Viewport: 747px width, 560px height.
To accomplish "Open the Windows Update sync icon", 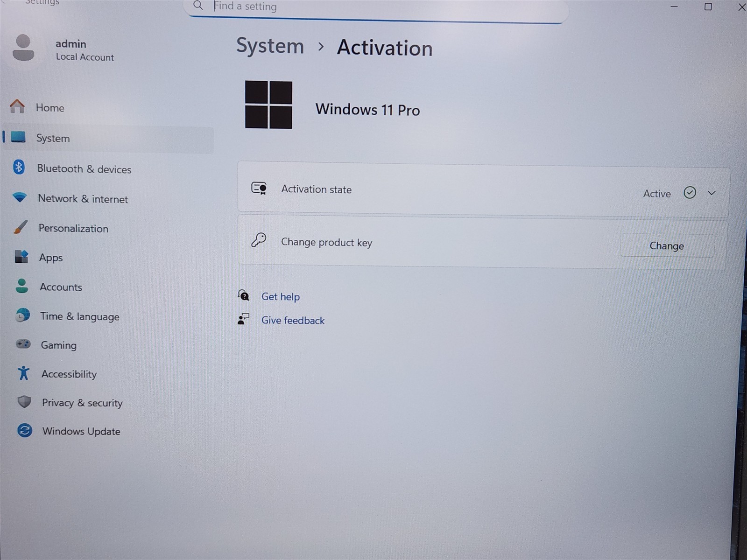I will 25,430.
